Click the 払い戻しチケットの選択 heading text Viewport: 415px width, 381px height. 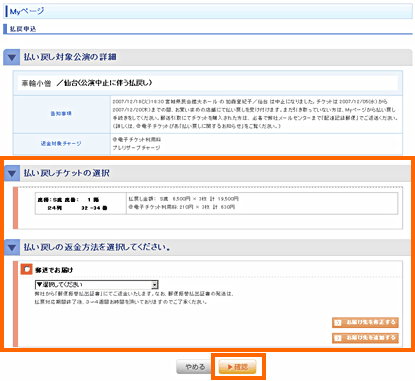click(x=67, y=173)
